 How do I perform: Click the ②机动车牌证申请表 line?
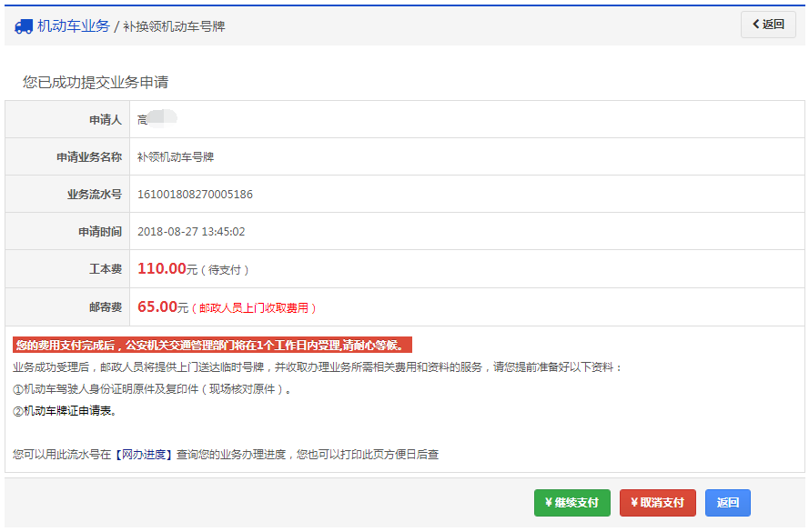coord(65,411)
